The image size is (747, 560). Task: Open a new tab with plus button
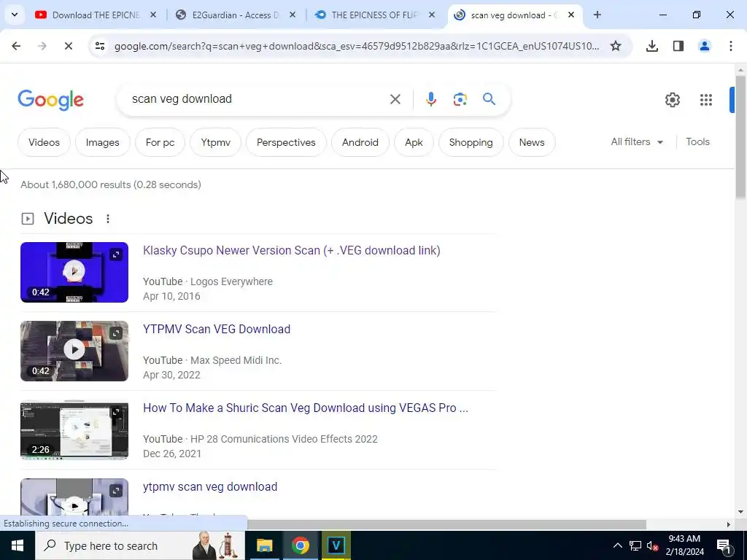[x=597, y=15]
